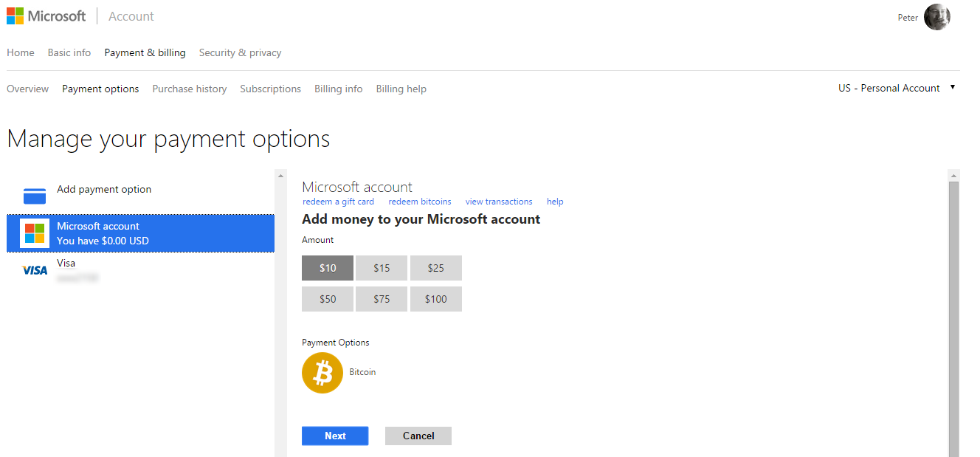
Task: Click the Account header text
Action: click(131, 16)
